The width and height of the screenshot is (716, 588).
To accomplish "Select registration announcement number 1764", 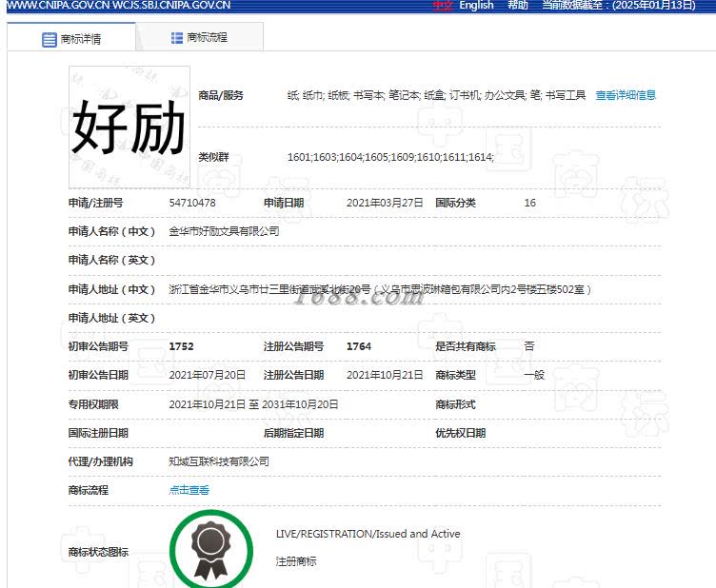I will click(x=359, y=346).
